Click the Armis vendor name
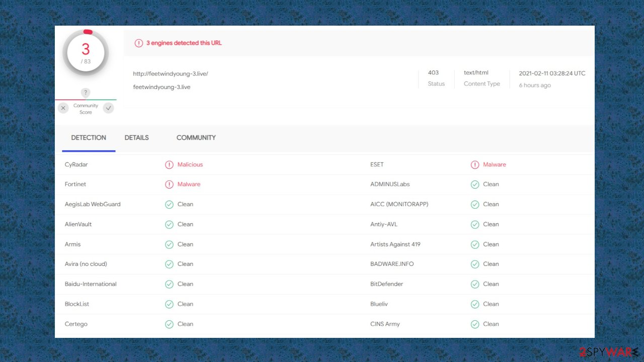Image resolution: width=644 pixels, height=362 pixels. click(73, 244)
